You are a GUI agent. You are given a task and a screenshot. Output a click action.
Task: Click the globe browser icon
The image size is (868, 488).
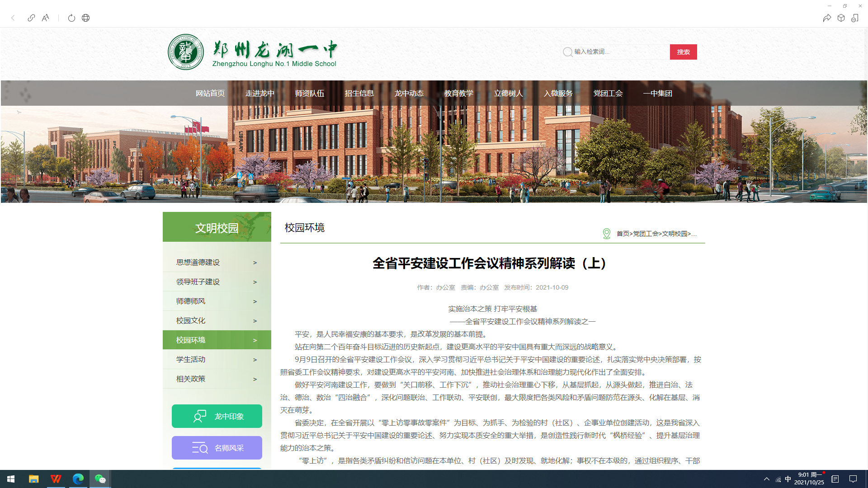[x=85, y=18]
